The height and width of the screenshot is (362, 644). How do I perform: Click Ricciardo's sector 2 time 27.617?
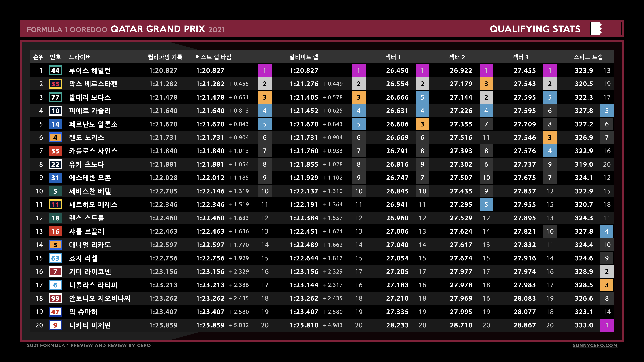click(461, 245)
